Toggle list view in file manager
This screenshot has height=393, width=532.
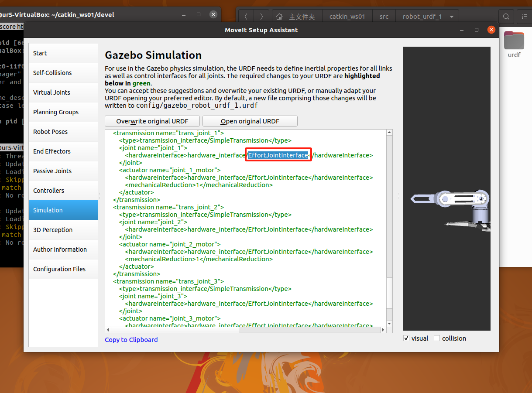click(524, 17)
